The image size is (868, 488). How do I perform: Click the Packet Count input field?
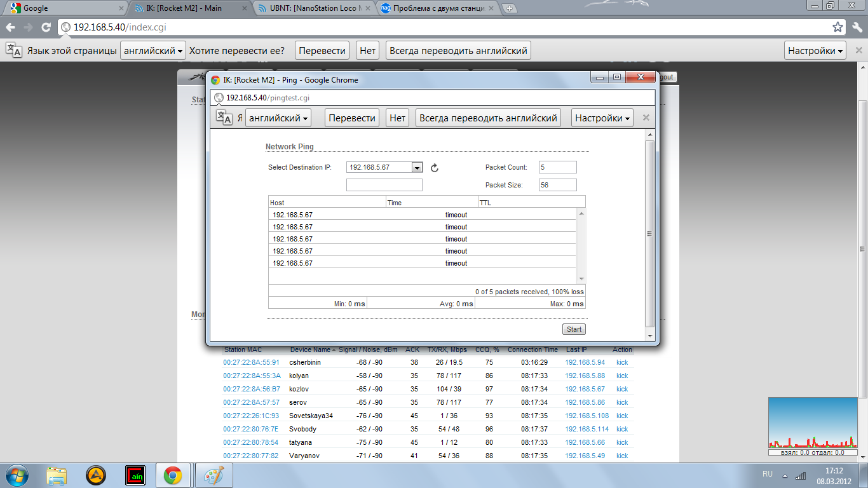(557, 167)
